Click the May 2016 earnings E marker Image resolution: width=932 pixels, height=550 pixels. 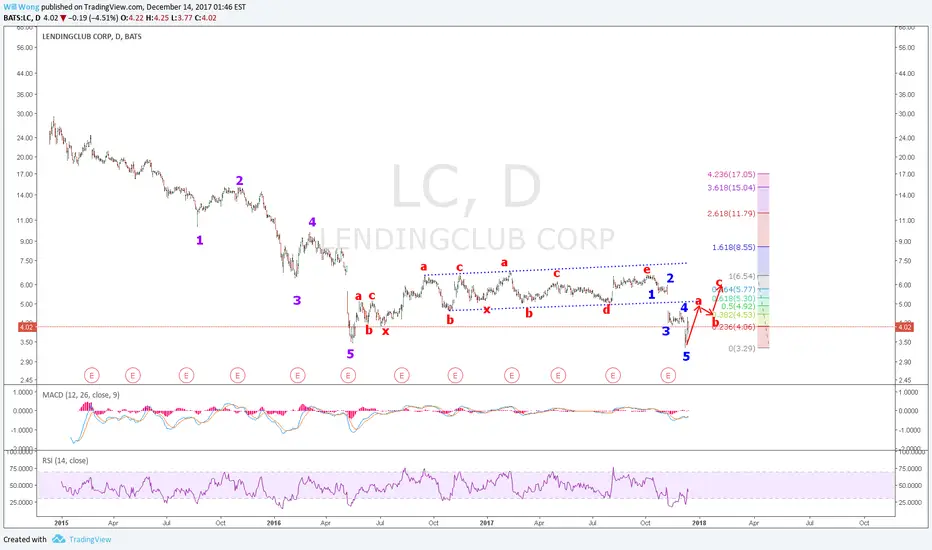pos(348,375)
